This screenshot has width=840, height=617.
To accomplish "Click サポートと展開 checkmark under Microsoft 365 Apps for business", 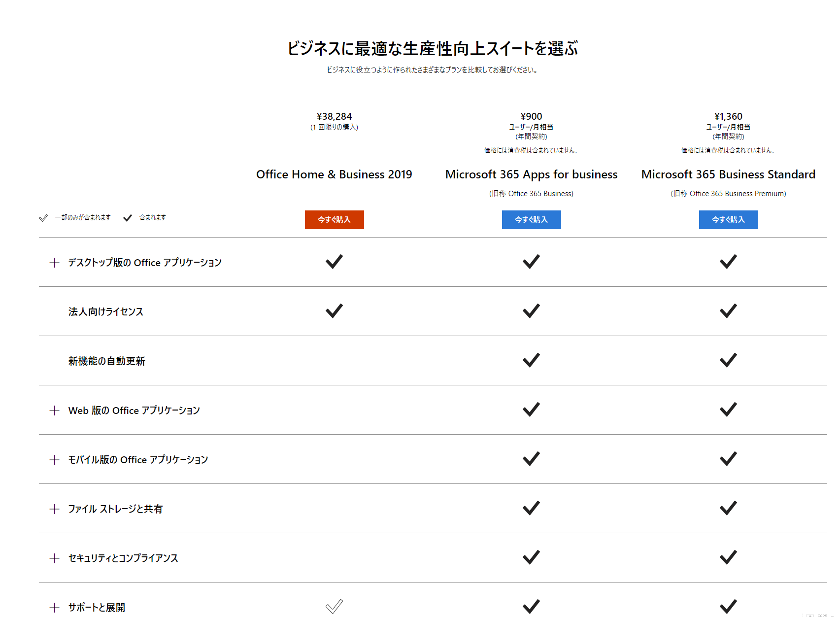I will point(531,607).
